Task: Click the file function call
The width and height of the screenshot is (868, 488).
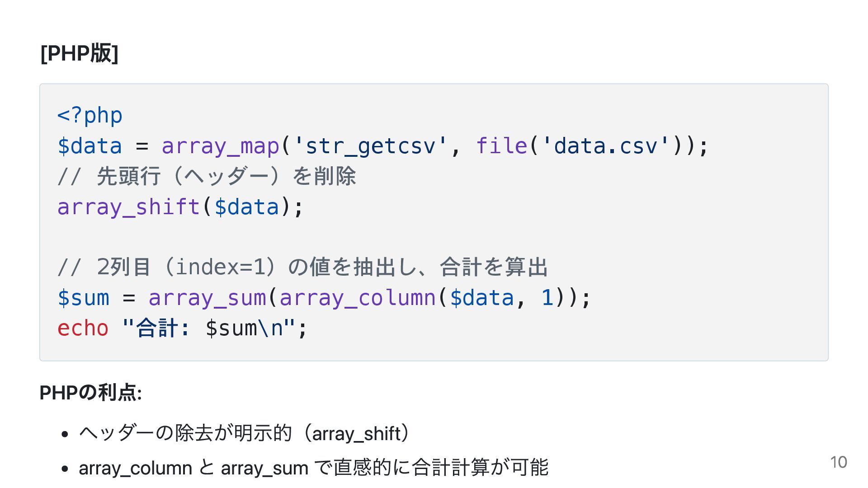Action: 502,146
